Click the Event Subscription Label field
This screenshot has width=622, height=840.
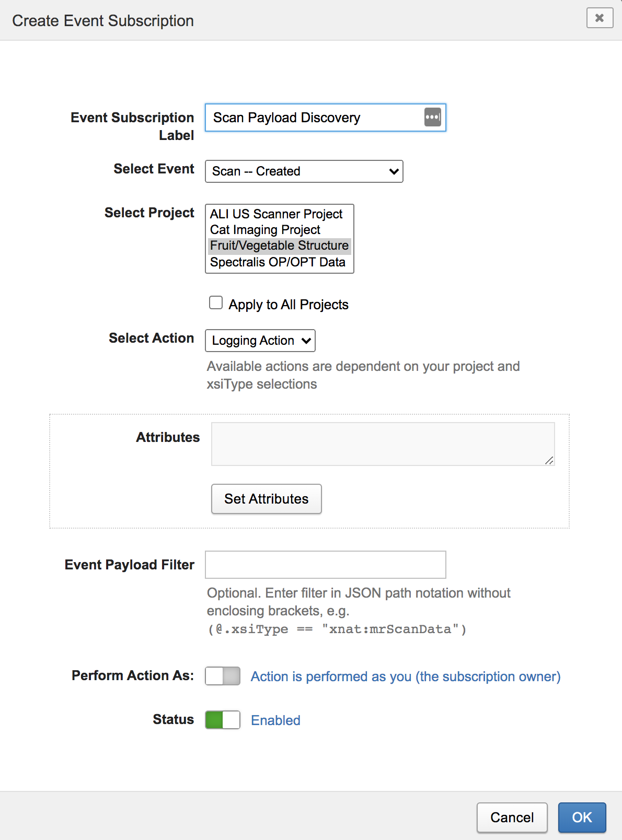[314, 118]
